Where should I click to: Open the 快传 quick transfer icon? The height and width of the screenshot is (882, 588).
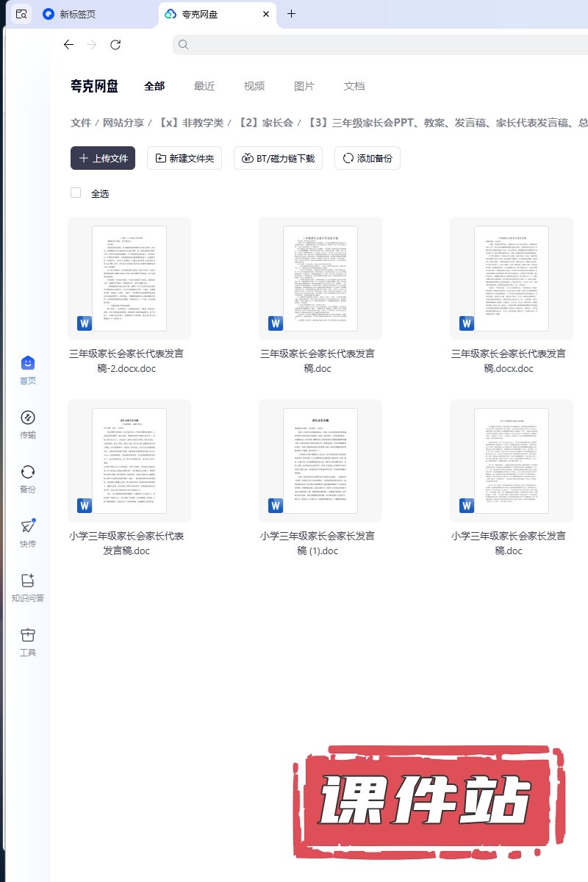click(x=28, y=526)
